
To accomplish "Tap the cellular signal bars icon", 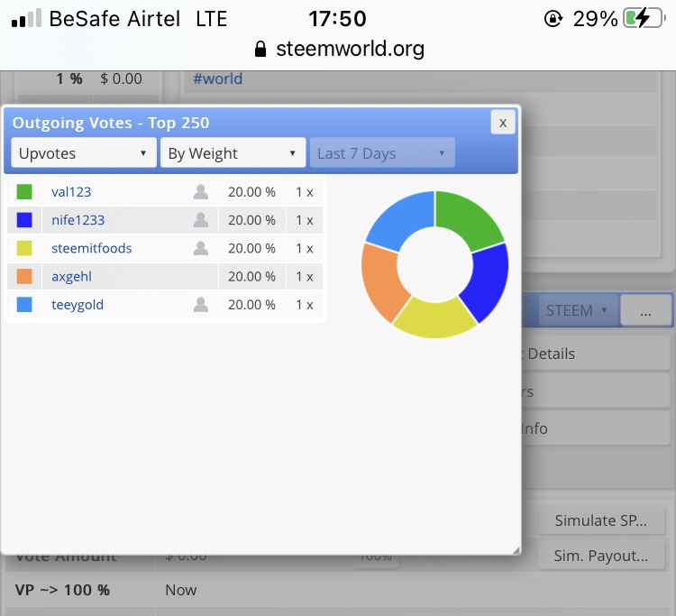I will coord(26,19).
